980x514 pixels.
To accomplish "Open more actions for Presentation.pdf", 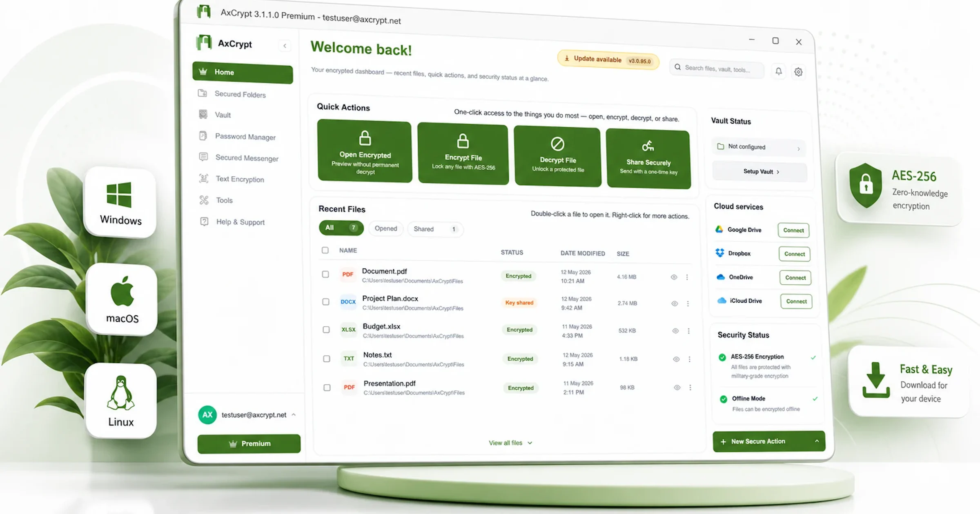I will click(x=690, y=388).
